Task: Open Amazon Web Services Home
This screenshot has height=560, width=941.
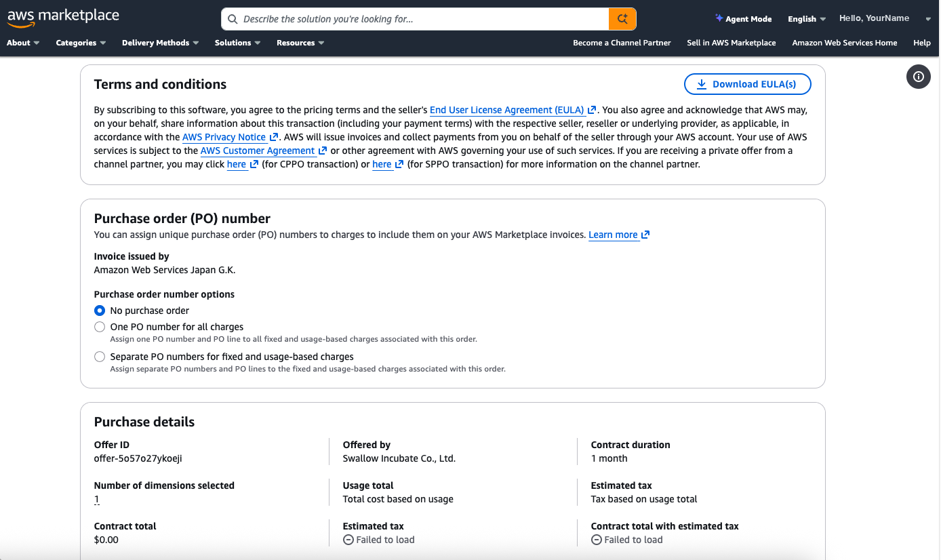Action: click(x=845, y=43)
